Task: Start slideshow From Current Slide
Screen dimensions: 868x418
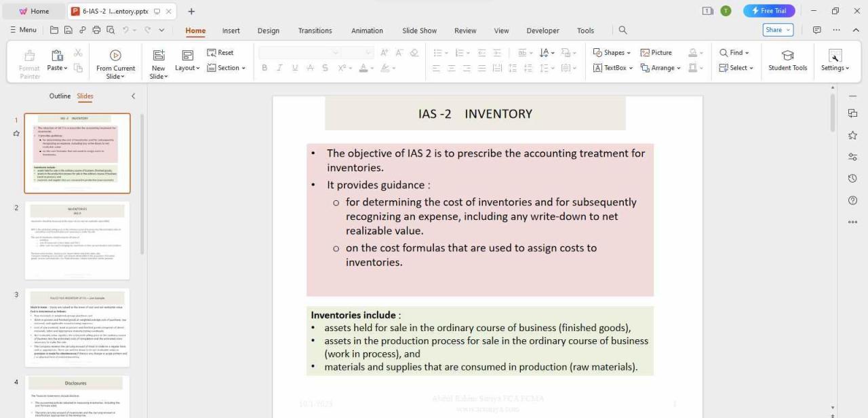Action: (115, 64)
